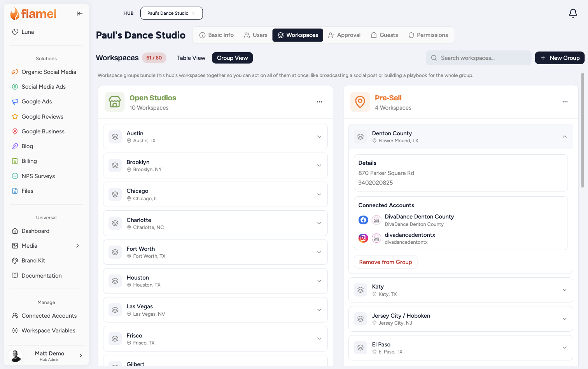Focus the Search workspaces field
The height and width of the screenshot is (369, 588).
coord(479,58)
